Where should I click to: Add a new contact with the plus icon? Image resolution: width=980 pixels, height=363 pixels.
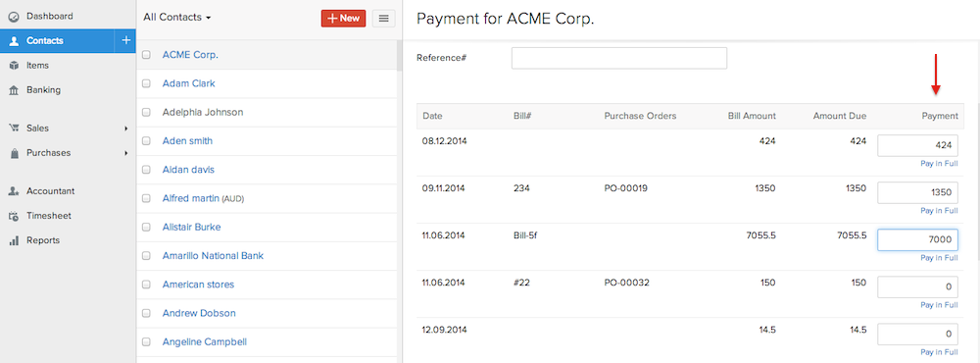[x=125, y=40]
